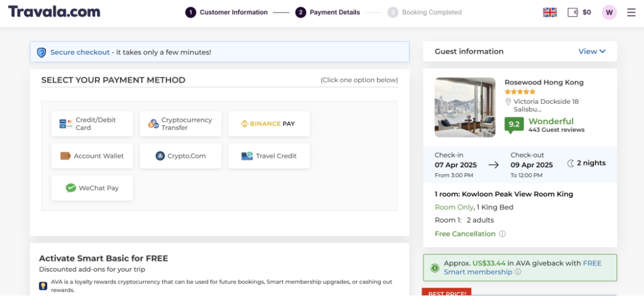Expand Guest information View dropdown
This screenshot has width=644, height=296.
point(592,51)
